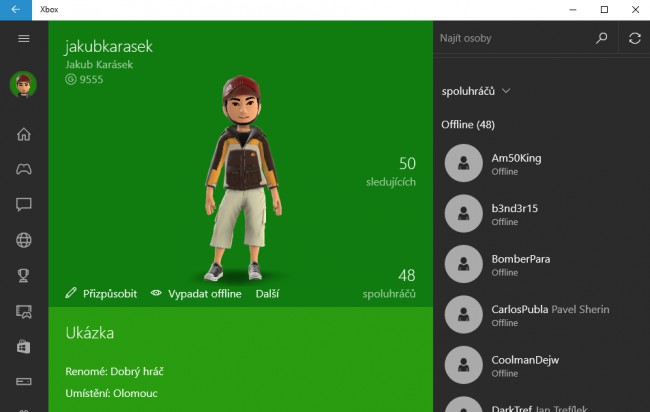Click the Renomé: Dobrý hráč line
650x412 pixels.
click(114, 371)
